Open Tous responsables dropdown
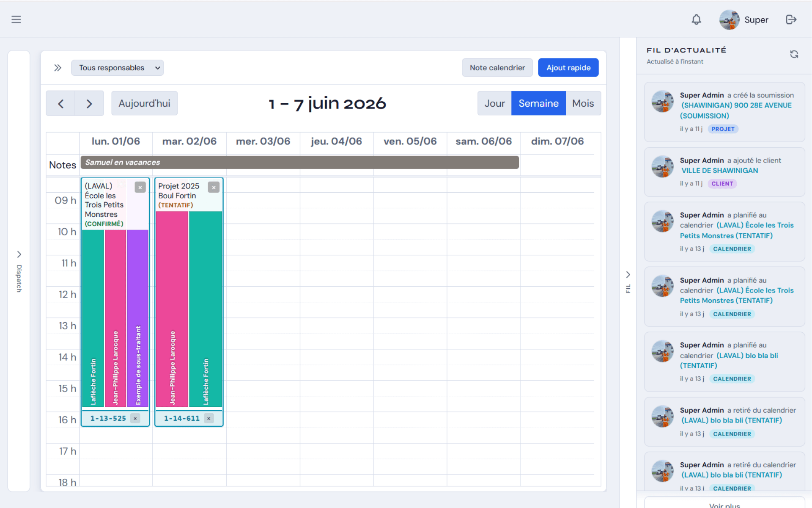The image size is (812, 508). point(118,68)
